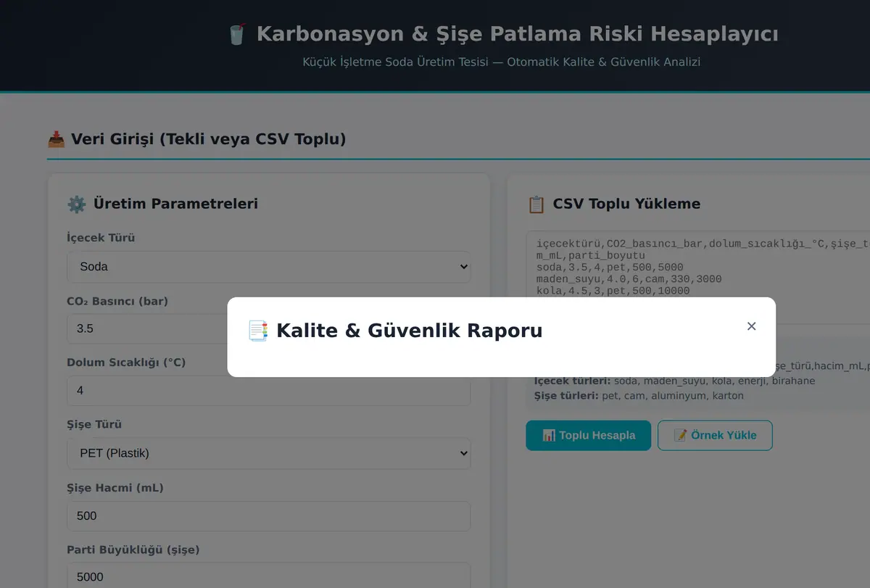
Task: Click the clipboard icon beside CSV Toplu Yükleme
Action: (x=536, y=204)
